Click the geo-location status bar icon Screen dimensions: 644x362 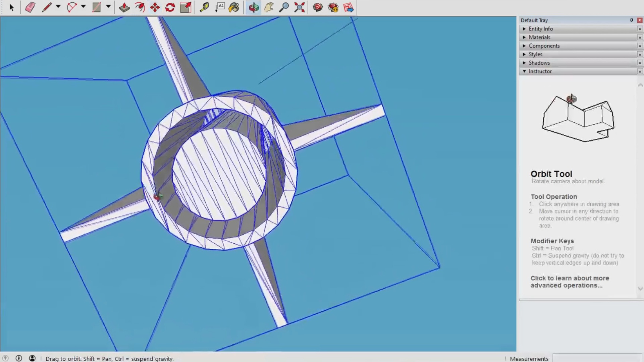(x=6, y=358)
